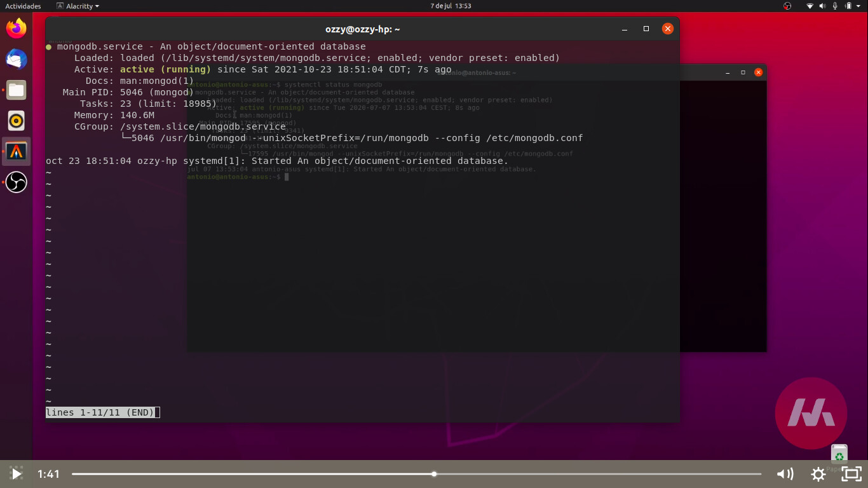The height and width of the screenshot is (488, 868).
Task: Toggle fullscreen mode of the video
Action: coord(851,474)
